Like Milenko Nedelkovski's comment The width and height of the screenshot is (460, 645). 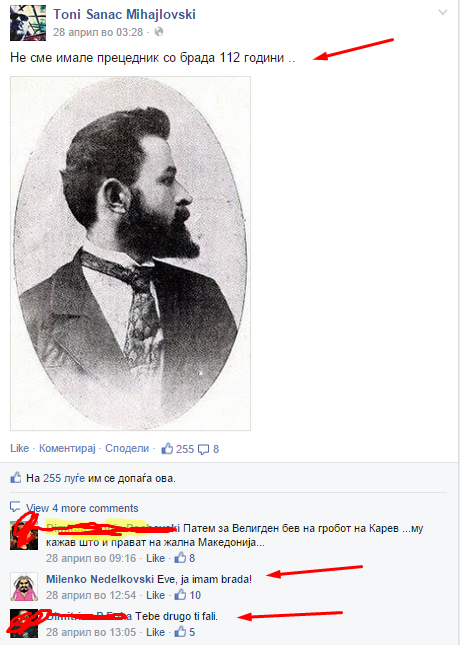click(156, 595)
